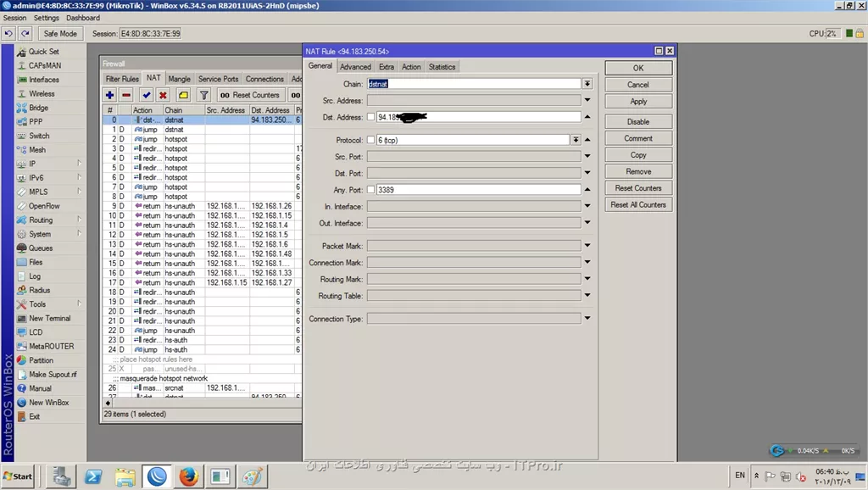Open PPP section
868x490 pixels.
[36, 122]
